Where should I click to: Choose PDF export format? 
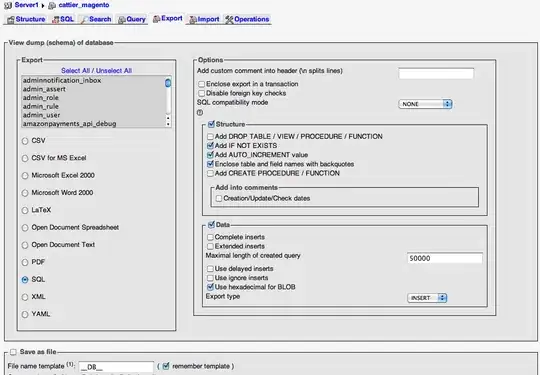pos(25,262)
